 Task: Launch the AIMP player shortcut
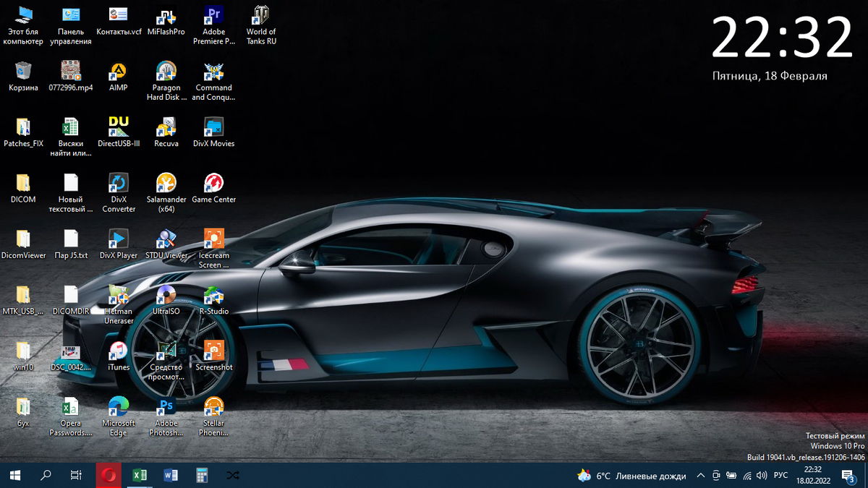(x=119, y=77)
